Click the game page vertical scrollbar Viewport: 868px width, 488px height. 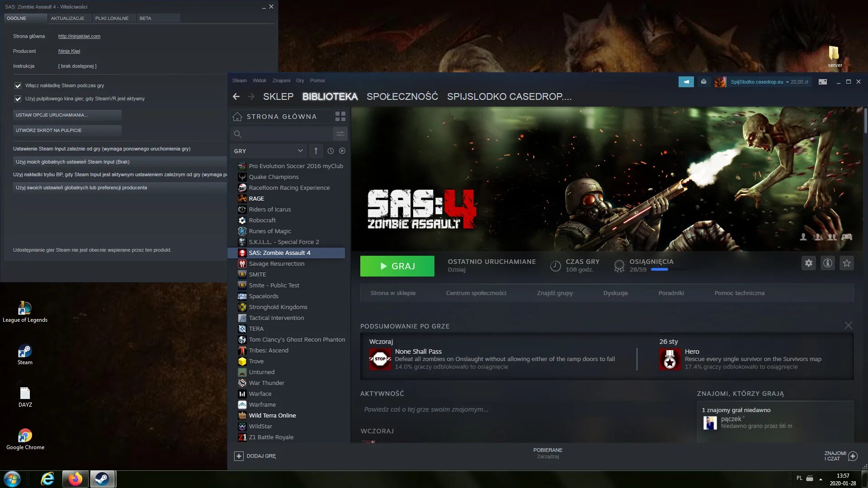pyautogui.click(x=865, y=120)
